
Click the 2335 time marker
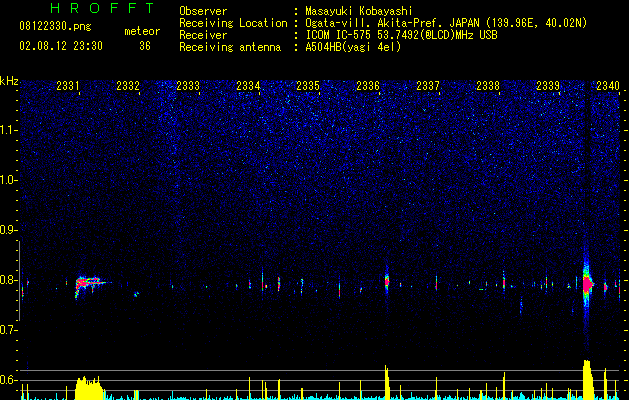coord(308,85)
